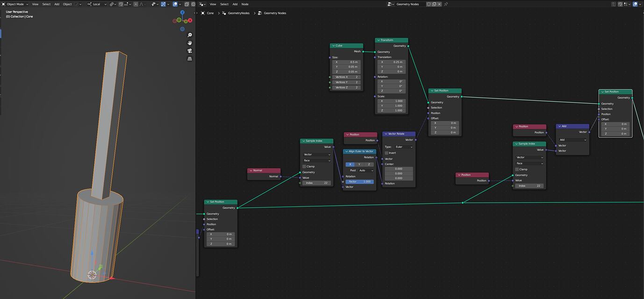Click the Geometry Nodes group breadcrumb
Image resolution: width=644 pixels, height=299 pixels.
pyautogui.click(x=272, y=13)
